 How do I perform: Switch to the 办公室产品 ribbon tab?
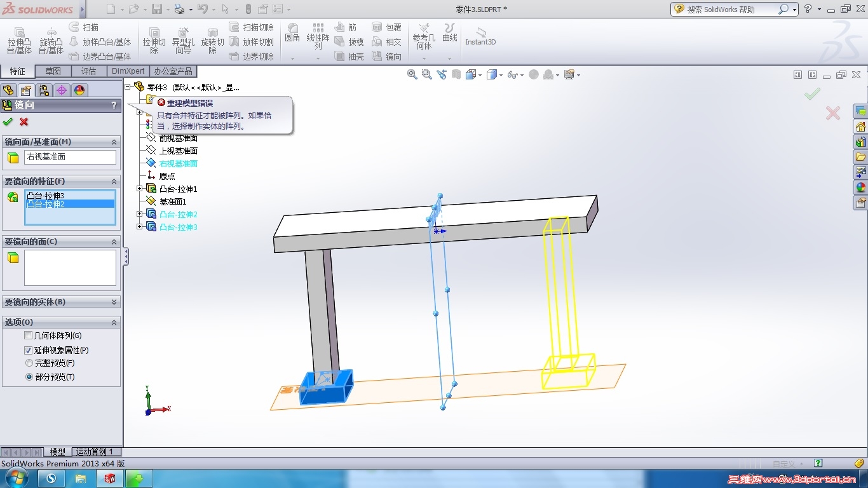173,71
